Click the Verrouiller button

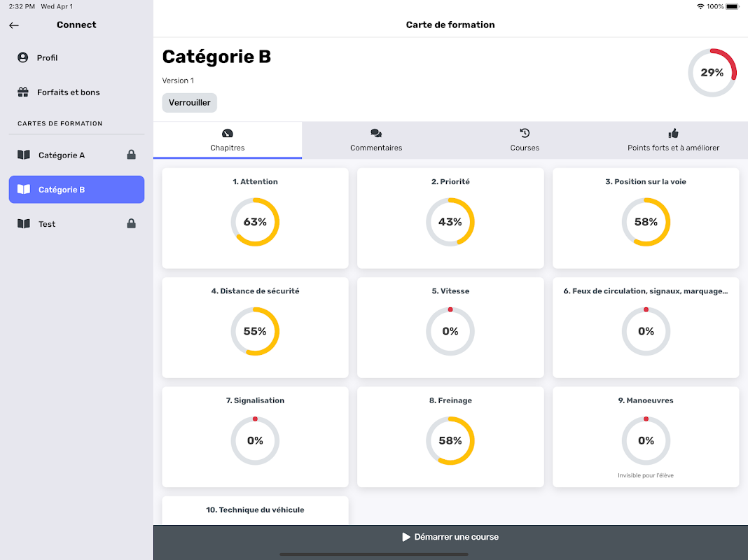pyautogui.click(x=189, y=102)
